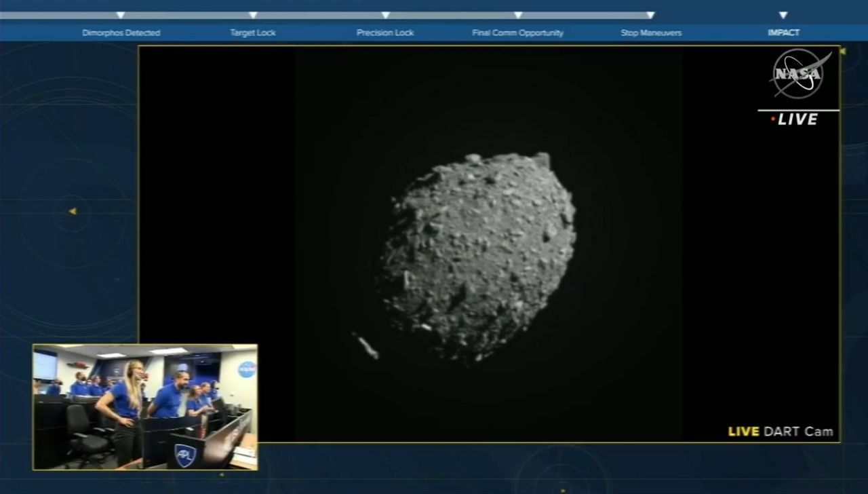Viewport: 868px width, 494px height.
Task: Click the NASA meatball logo
Action: (797, 75)
